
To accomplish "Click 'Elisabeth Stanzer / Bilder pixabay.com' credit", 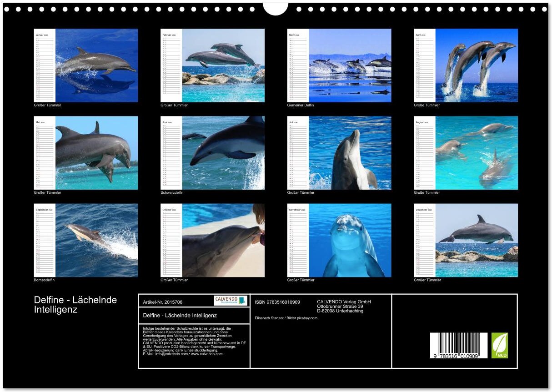I will (x=286, y=318).
